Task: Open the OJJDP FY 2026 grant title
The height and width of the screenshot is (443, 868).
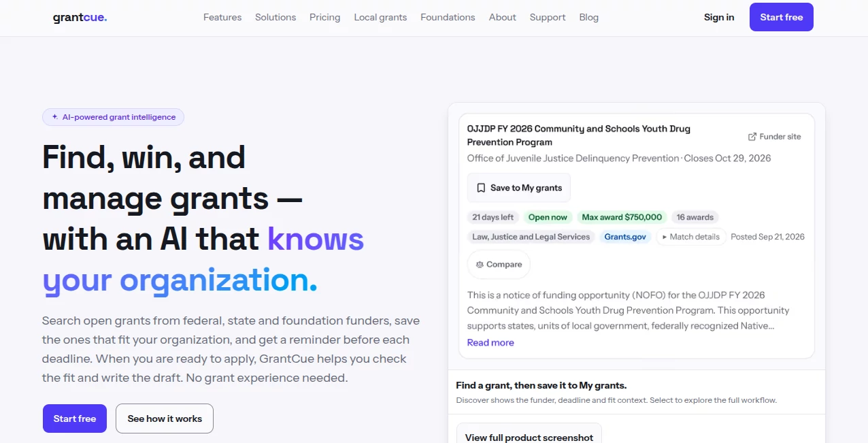Action: [579, 135]
